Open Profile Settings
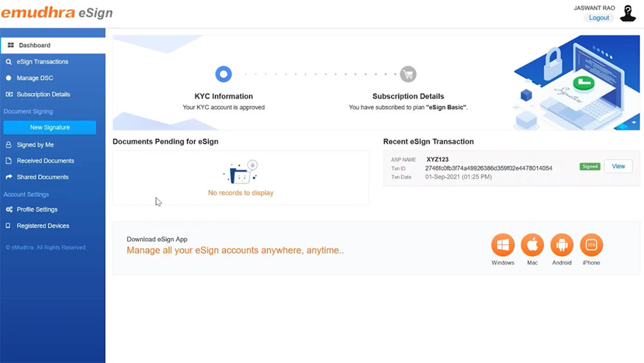Viewport: 644px width, 363px height. (37, 210)
